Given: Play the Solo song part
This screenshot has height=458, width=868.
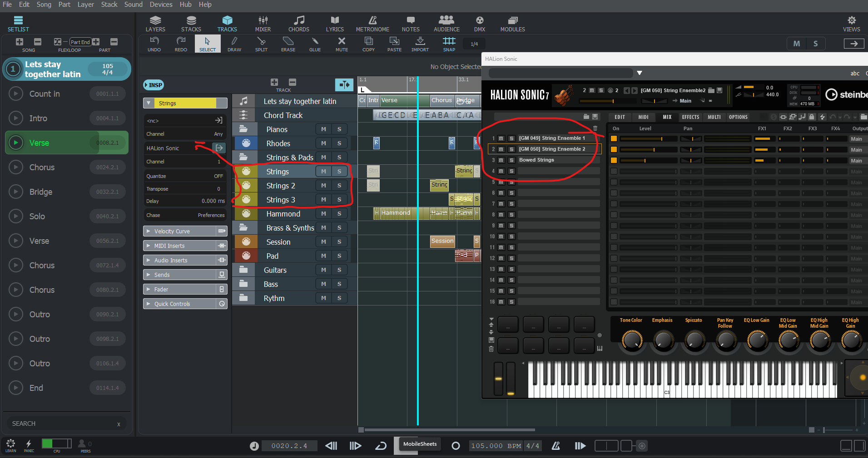Looking at the screenshot, I should 16,217.
